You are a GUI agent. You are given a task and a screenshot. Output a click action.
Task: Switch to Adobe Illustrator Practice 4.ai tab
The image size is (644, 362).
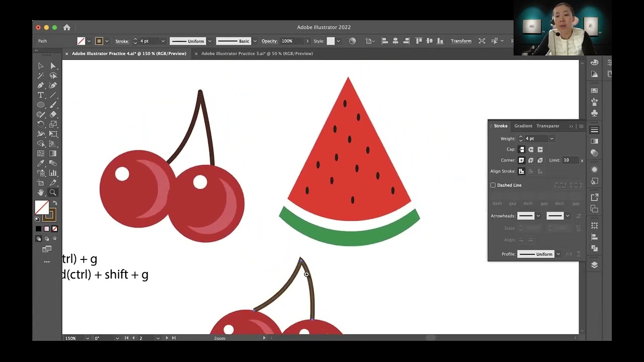click(129, 53)
